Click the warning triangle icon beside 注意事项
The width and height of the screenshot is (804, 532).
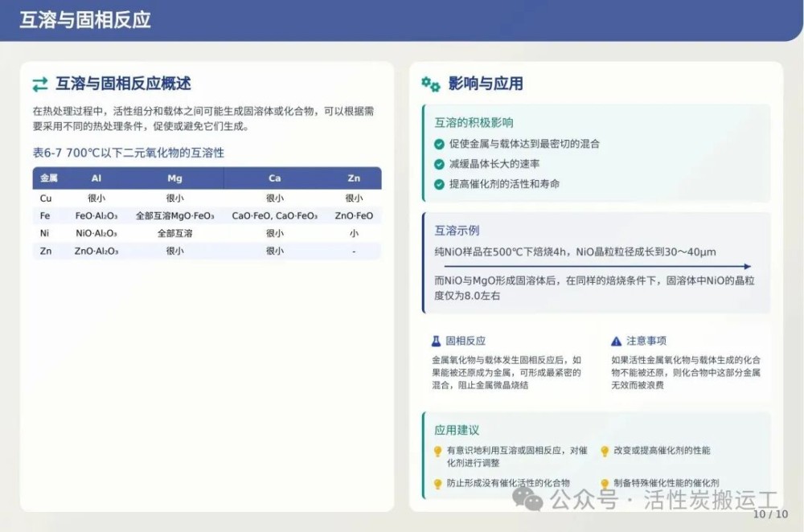pyautogui.click(x=616, y=341)
